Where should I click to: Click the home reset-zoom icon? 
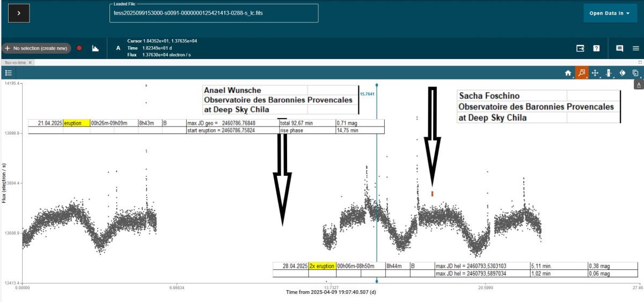[x=568, y=73]
